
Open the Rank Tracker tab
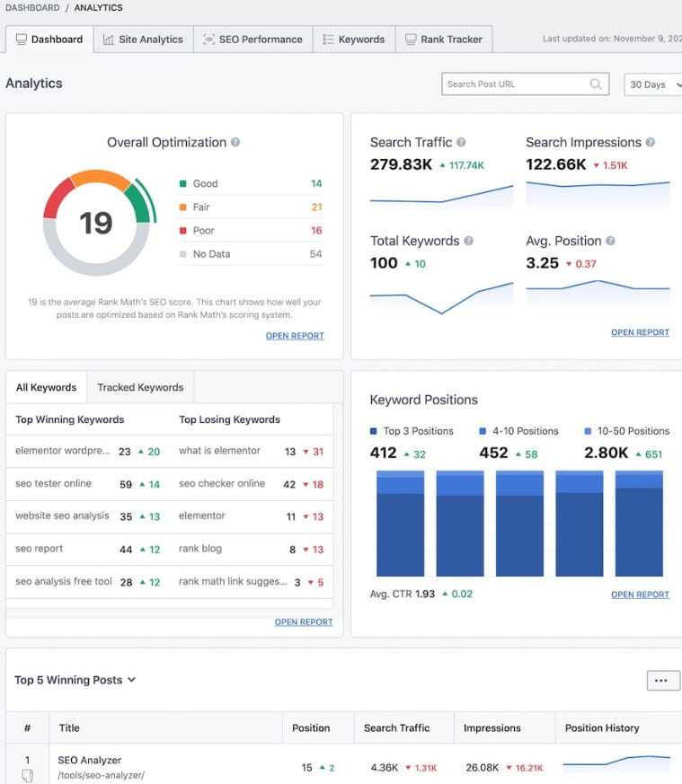pos(444,40)
